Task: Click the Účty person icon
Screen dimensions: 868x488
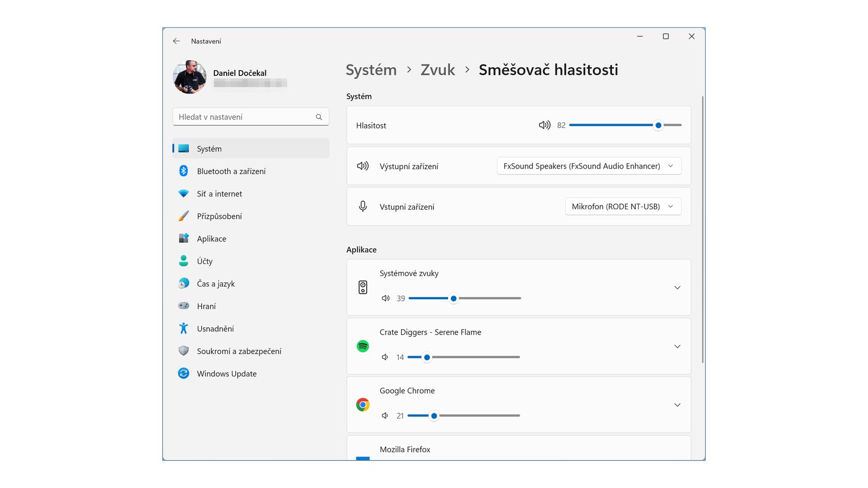Action: pyautogui.click(x=183, y=261)
